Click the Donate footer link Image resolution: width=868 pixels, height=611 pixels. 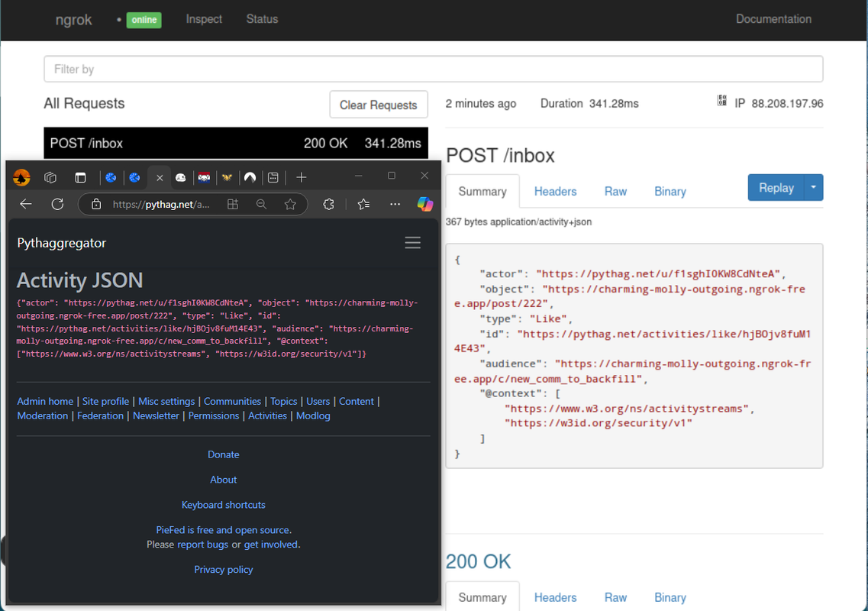coord(224,454)
